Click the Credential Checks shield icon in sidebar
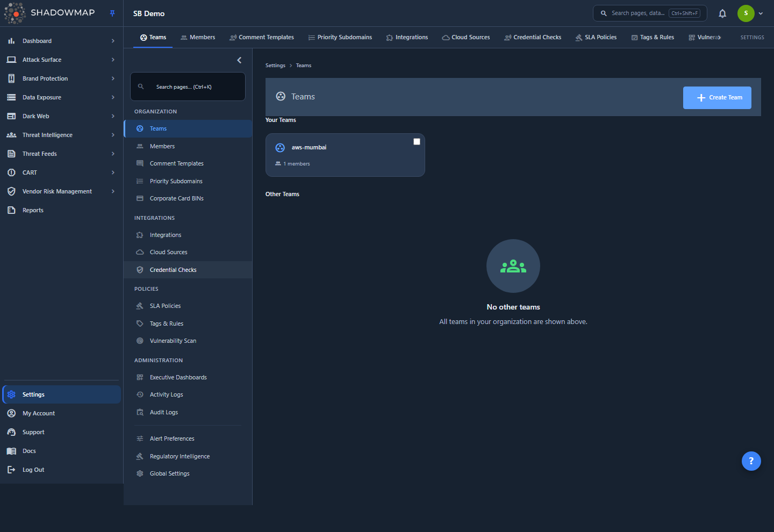 [x=140, y=270]
